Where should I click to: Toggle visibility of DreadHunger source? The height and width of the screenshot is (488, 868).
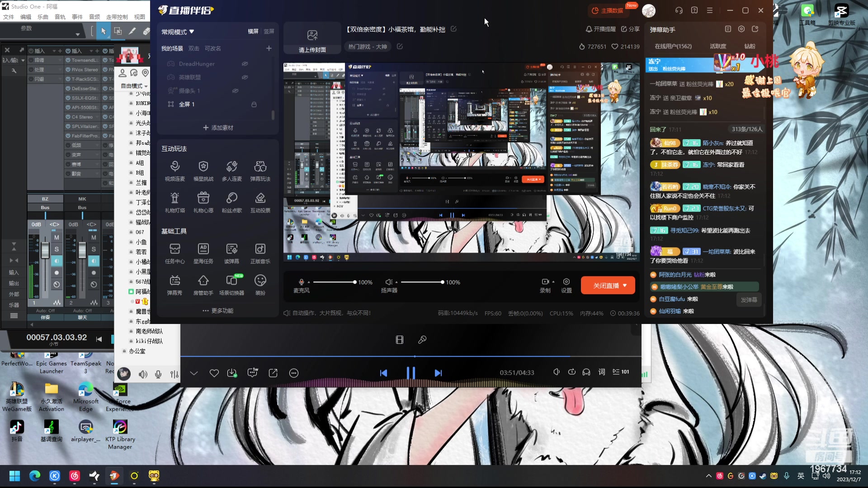tap(245, 64)
